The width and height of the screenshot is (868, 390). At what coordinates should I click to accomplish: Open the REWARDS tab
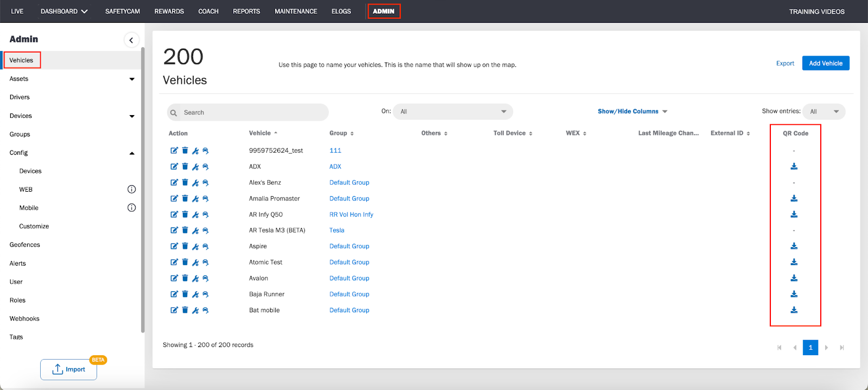pyautogui.click(x=169, y=11)
